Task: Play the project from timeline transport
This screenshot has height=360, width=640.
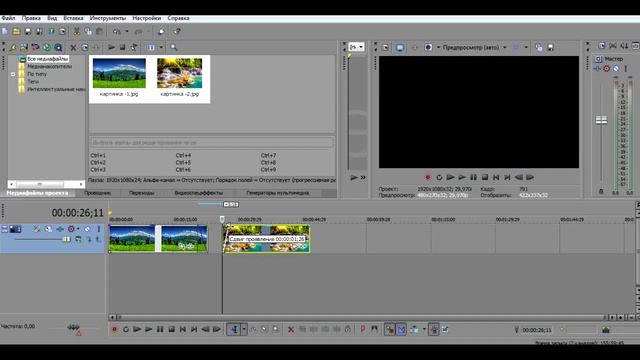Action: [x=149, y=329]
